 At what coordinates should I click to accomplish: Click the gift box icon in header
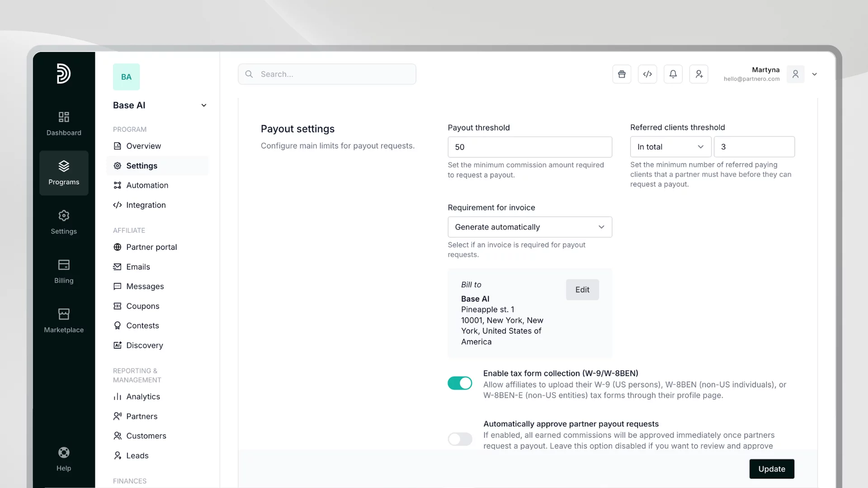click(622, 74)
